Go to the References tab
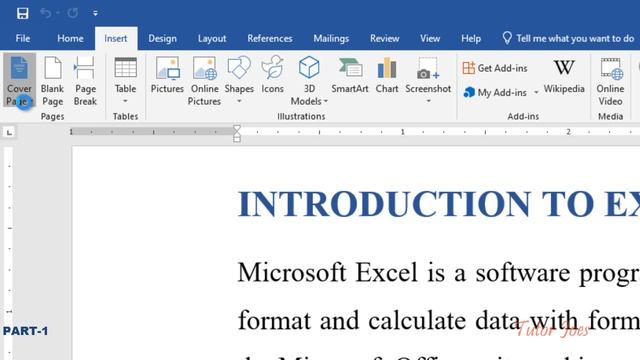This screenshot has height=360, width=640. click(x=270, y=38)
